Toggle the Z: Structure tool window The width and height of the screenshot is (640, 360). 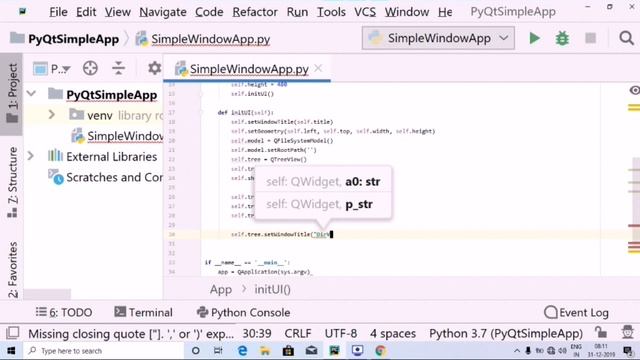(12, 182)
